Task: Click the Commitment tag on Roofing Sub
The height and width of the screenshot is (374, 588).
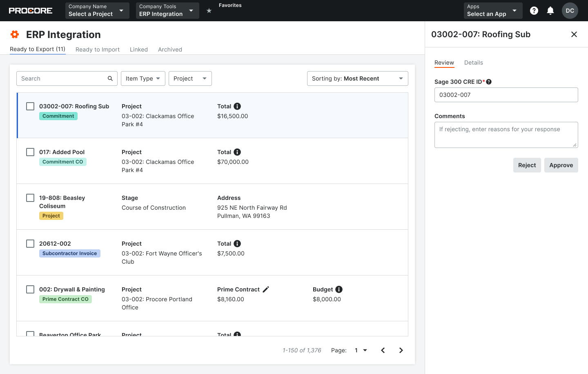Action: (x=58, y=116)
